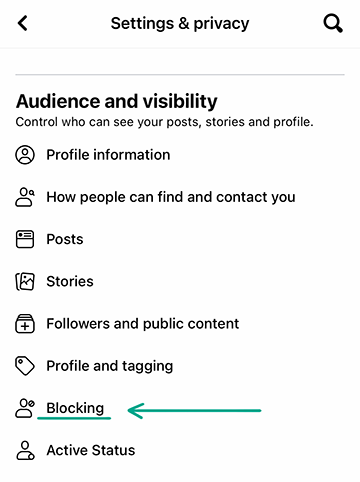The image size is (360, 482).
Task: Click the Active Status person icon
Action: 25,450
